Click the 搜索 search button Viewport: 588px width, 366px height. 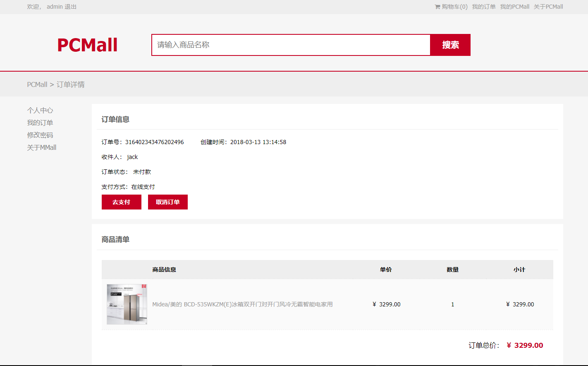click(x=450, y=45)
